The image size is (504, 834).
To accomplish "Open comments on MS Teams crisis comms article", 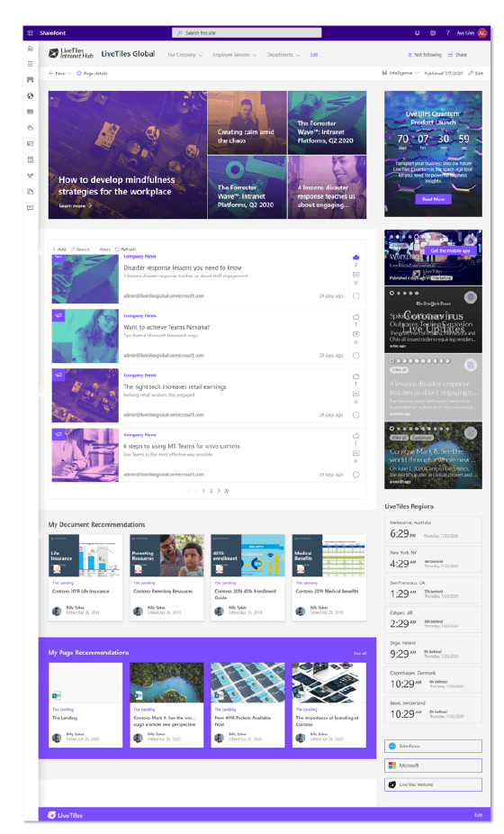I will pyautogui.click(x=355, y=454).
